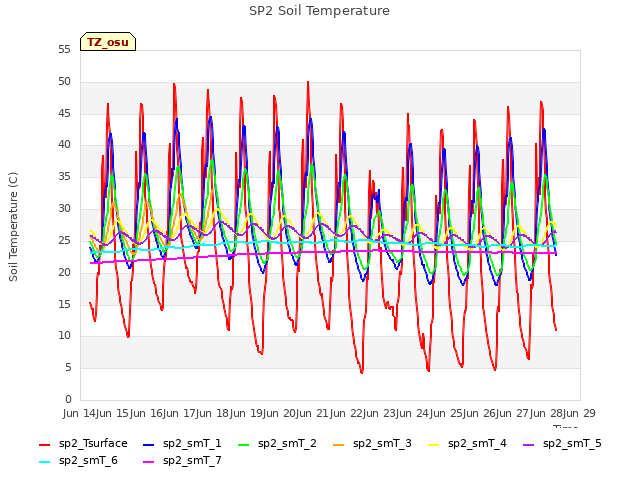The width and height of the screenshot is (640, 480).
Task: Click the red sp2_Tsurface legend color marker
Action: tap(44, 444)
